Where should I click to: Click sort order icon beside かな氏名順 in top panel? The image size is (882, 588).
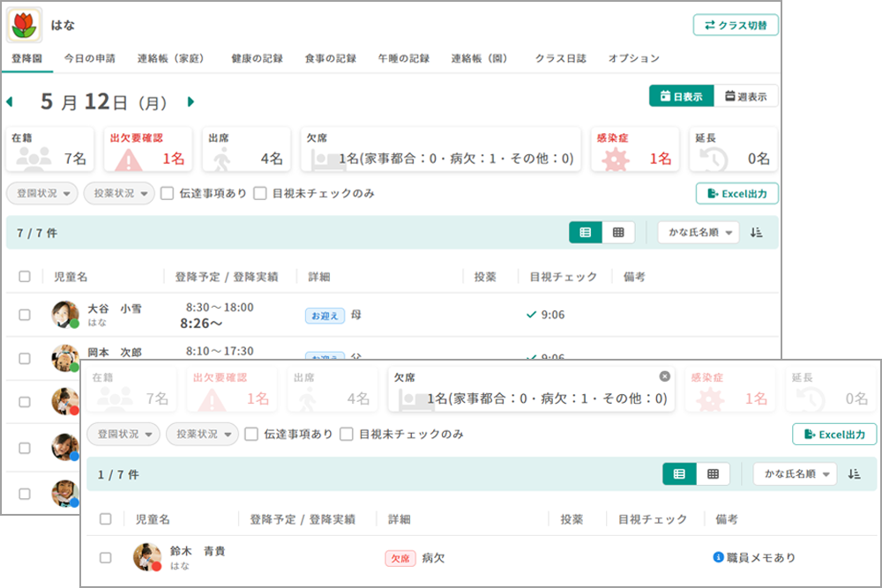coord(756,233)
